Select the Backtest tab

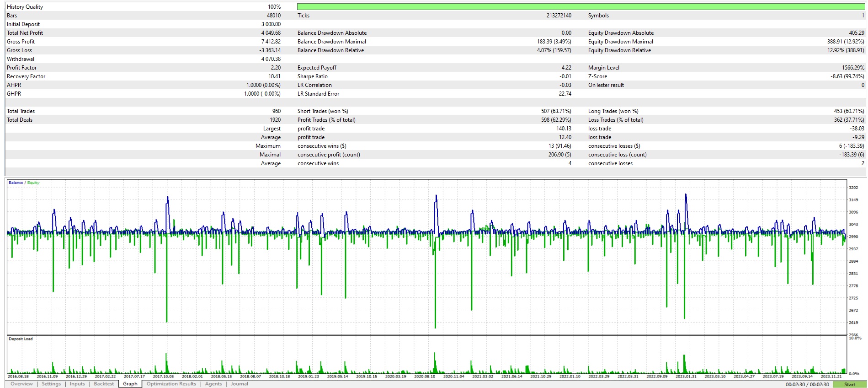[104, 384]
